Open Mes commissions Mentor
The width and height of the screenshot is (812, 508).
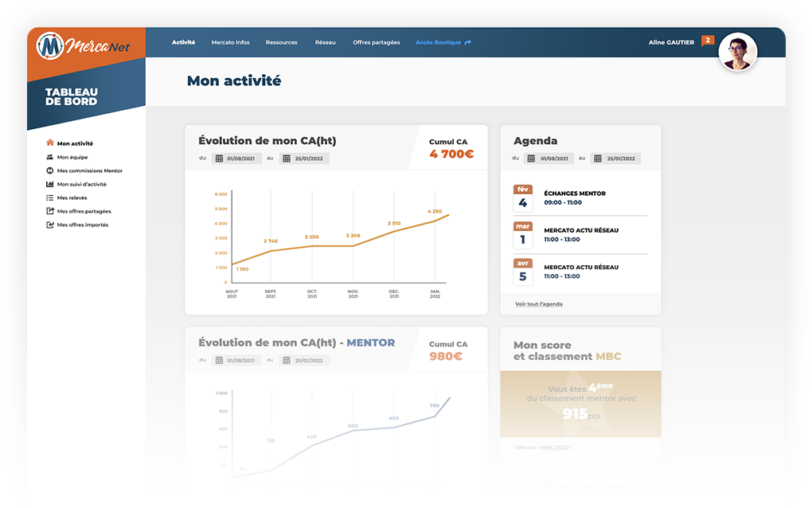click(50, 170)
